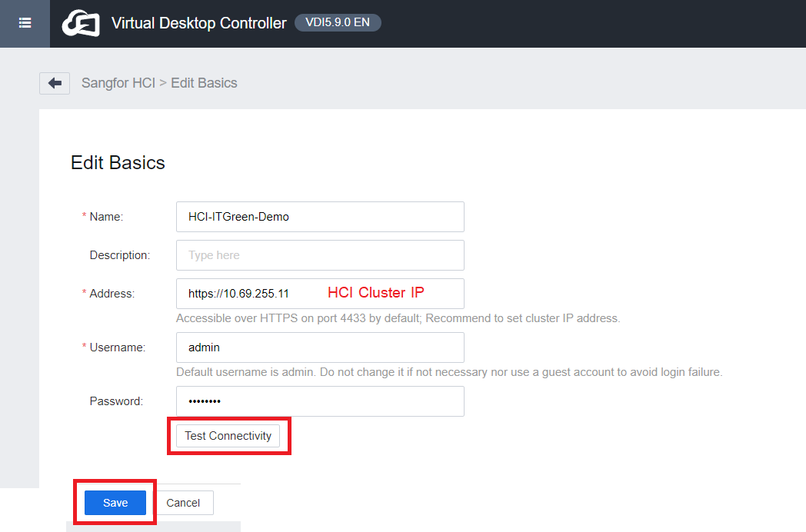Screen dimensions: 806x532
Task: Click the Name field label
Action: click(x=106, y=217)
